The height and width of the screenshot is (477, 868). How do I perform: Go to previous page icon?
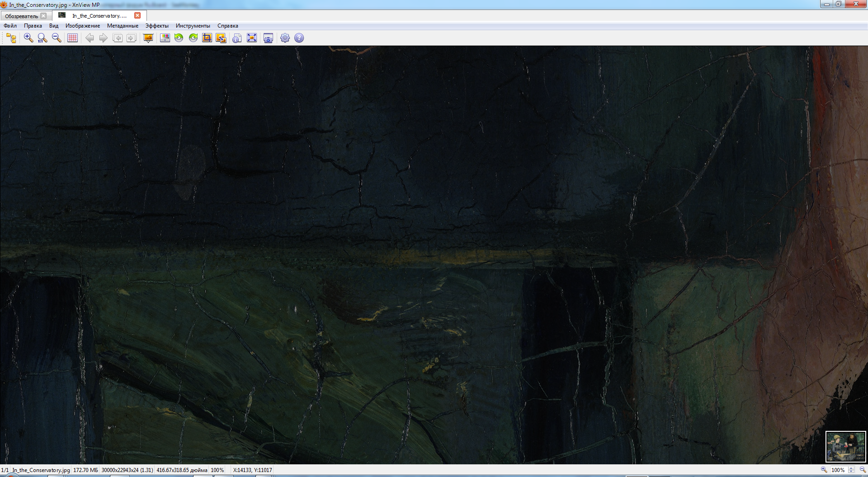click(118, 38)
